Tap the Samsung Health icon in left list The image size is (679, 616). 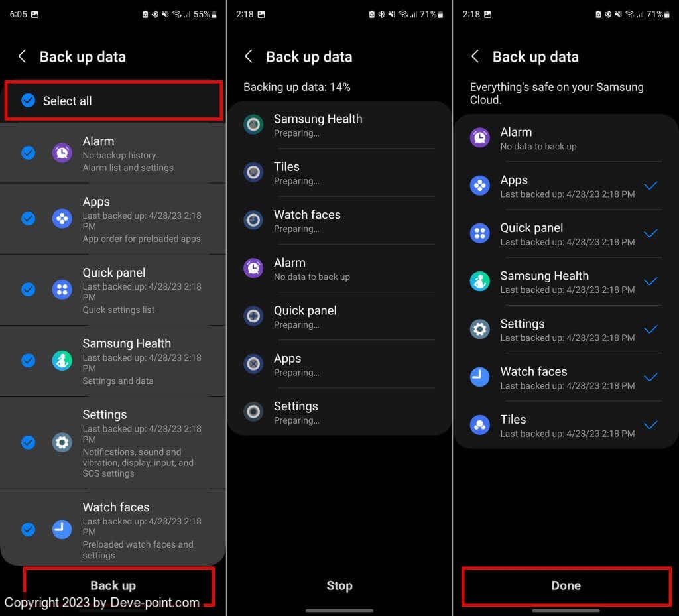pyautogui.click(x=62, y=361)
